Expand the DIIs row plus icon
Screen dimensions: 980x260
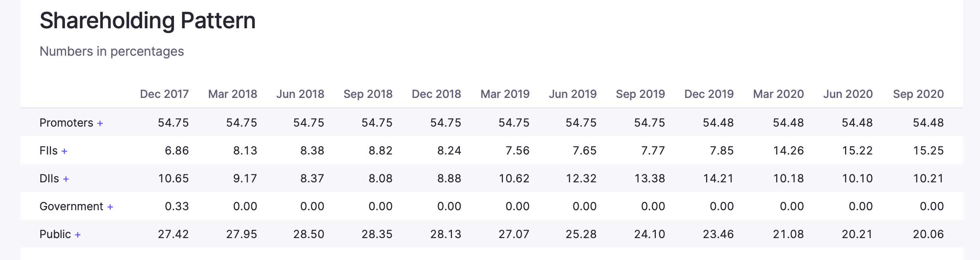[66, 179]
